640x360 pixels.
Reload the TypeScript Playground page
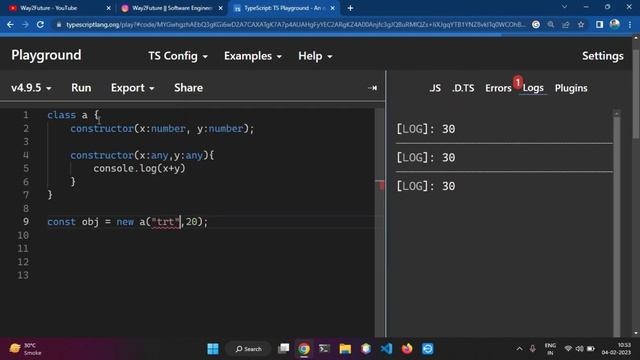tap(40, 24)
